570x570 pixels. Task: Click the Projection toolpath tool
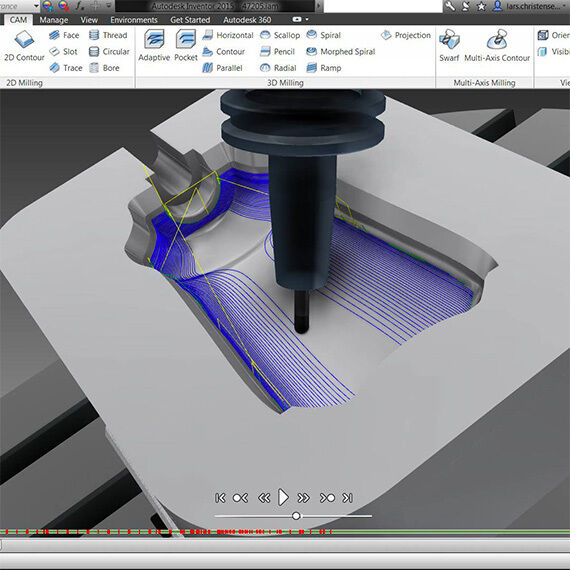(x=406, y=35)
